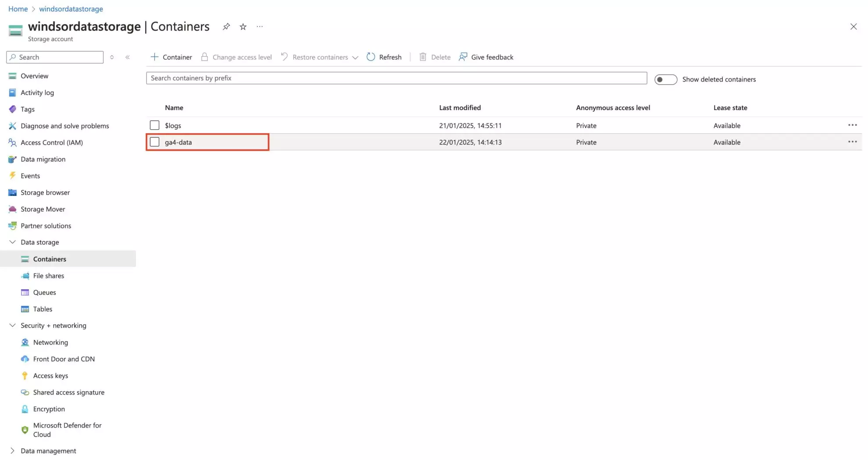Screen dimensions: 868x460
Task: Click Available lease state in ga4-data row
Action: tap(727, 142)
